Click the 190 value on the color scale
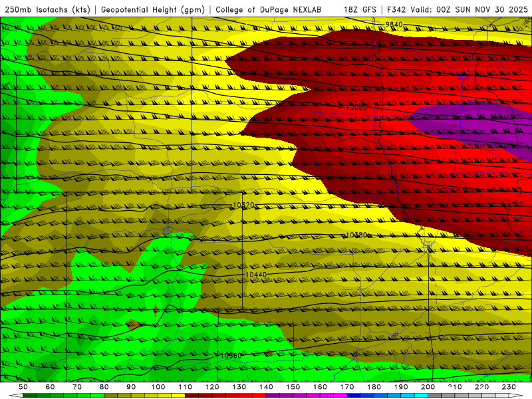This screenshot has width=532, height=399. (401, 387)
